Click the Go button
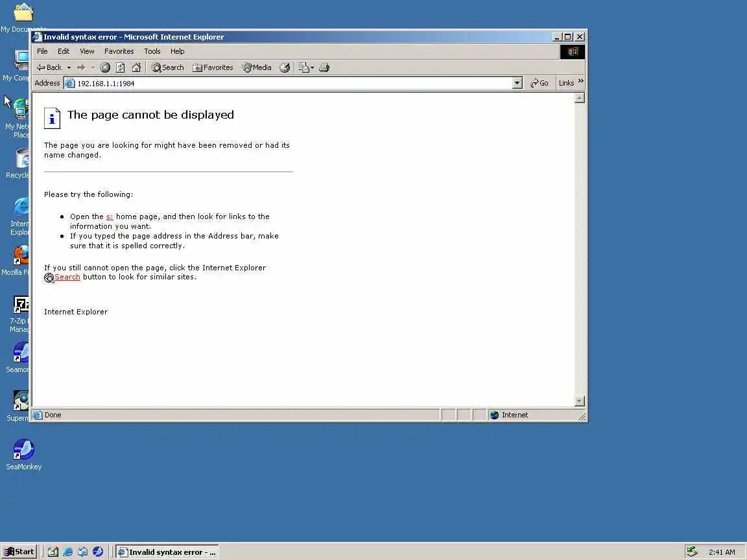This screenshot has height=560, width=747. pyautogui.click(x=539, y=84)
